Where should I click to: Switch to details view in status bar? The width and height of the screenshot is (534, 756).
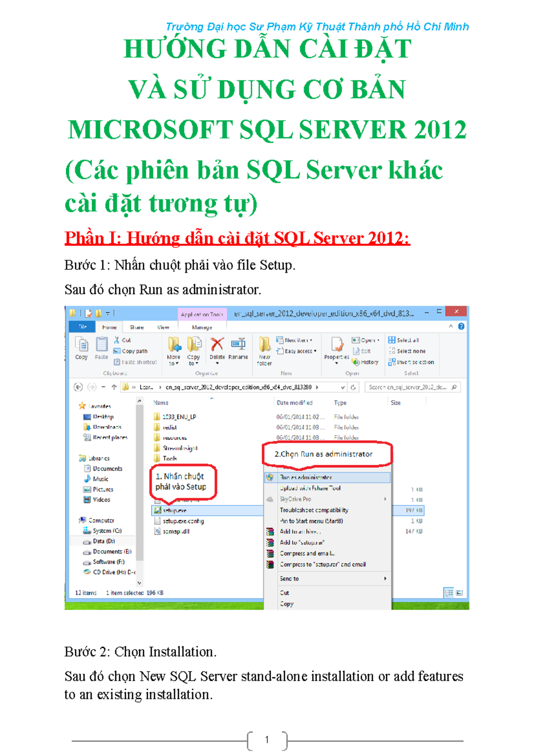coord(449,593)
